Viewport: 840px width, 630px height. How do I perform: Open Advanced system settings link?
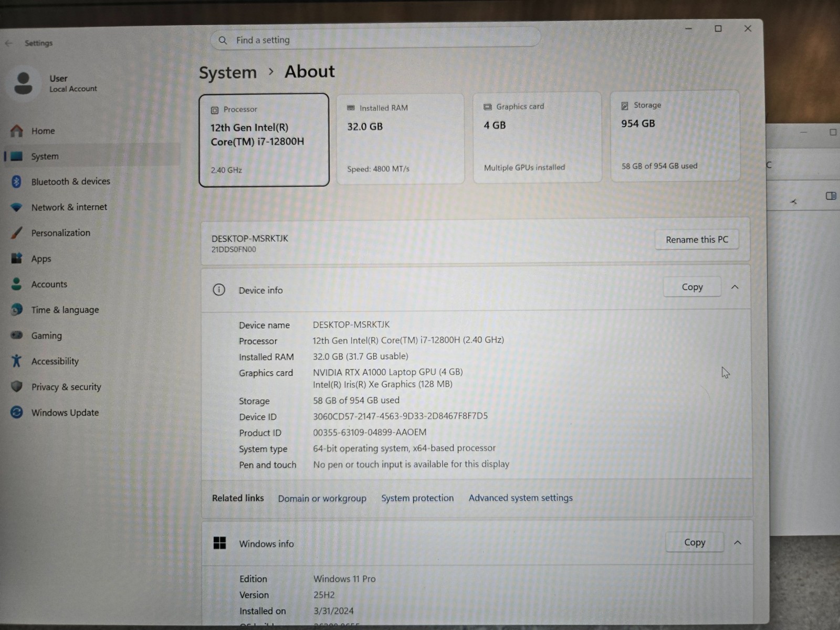tap(520, 498)
